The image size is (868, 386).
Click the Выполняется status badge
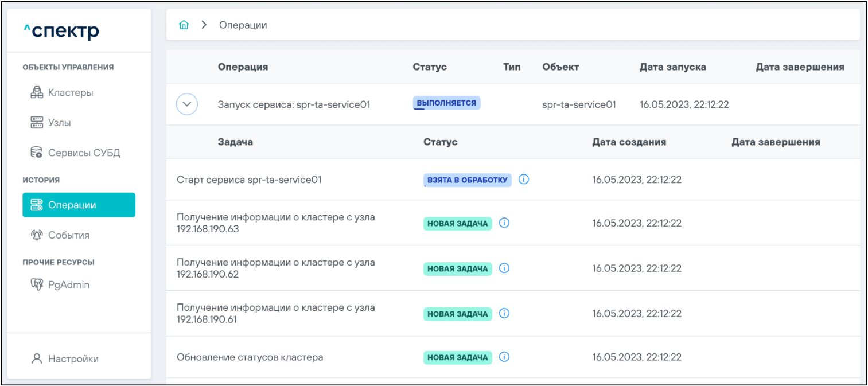[446, 103]
